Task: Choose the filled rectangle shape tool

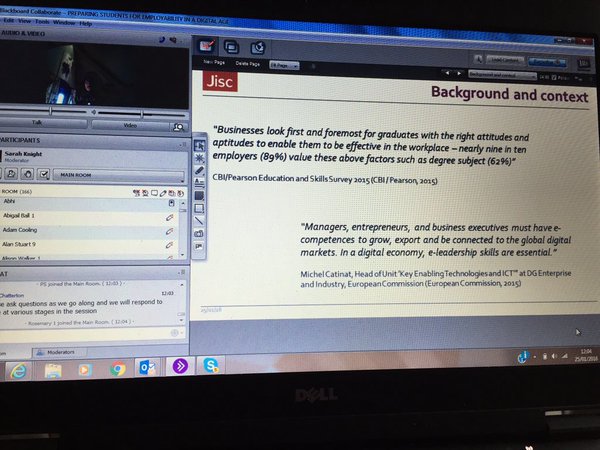Action: [x=199, y=196]
